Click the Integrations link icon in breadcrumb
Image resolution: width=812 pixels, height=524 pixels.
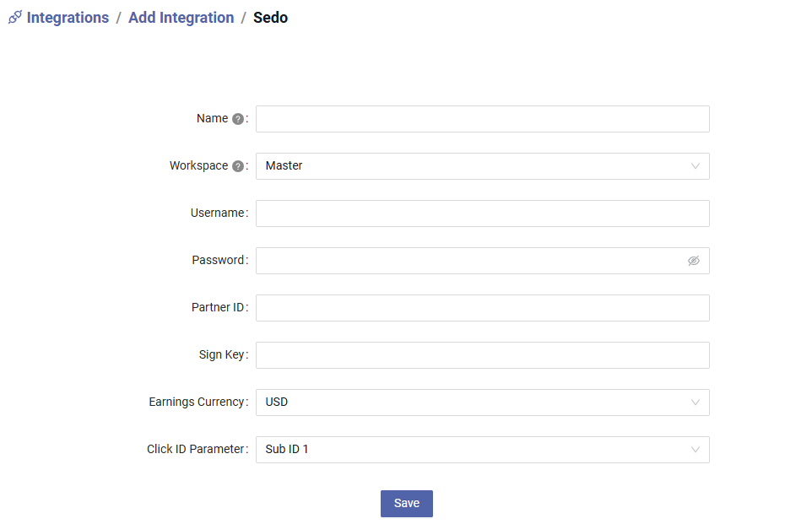click(15, 17)
